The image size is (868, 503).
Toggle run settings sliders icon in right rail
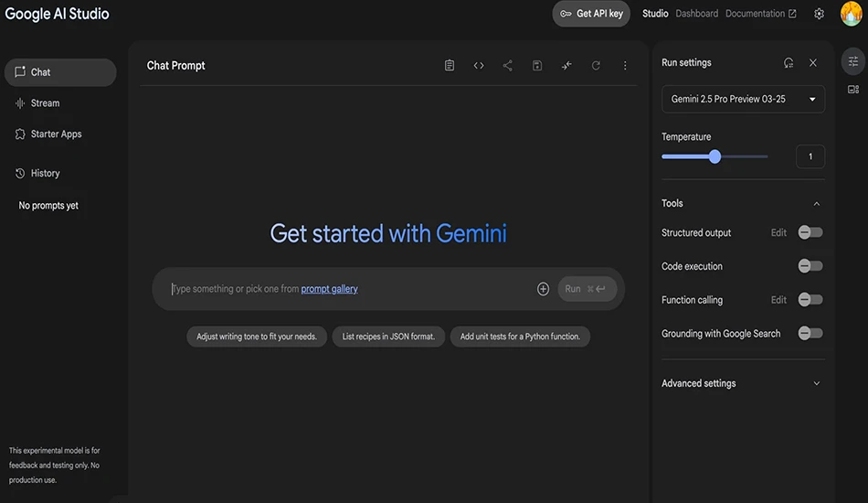pyautogui.click(x=853, y=61)
